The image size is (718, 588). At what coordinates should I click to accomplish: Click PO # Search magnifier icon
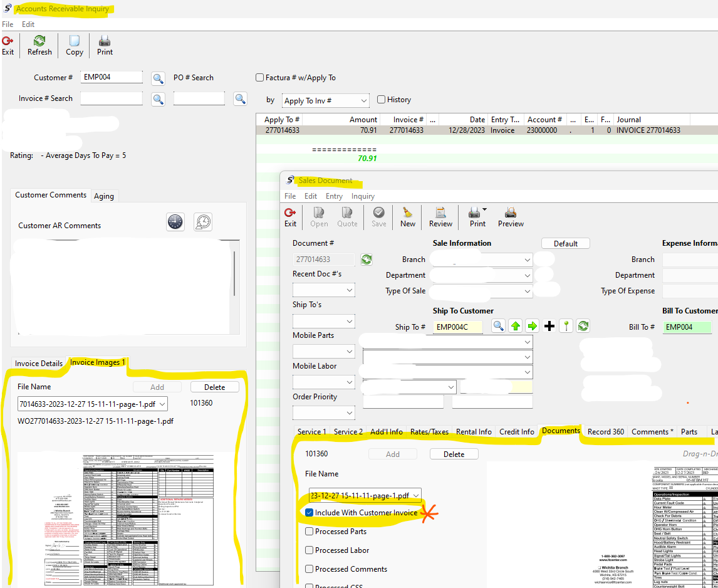(x=241, y=98)
